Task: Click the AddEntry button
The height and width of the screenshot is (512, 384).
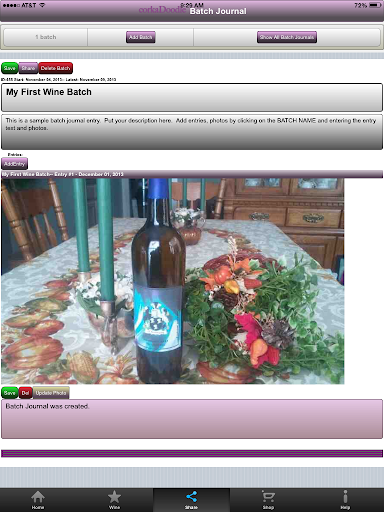Action: [14, 164]
